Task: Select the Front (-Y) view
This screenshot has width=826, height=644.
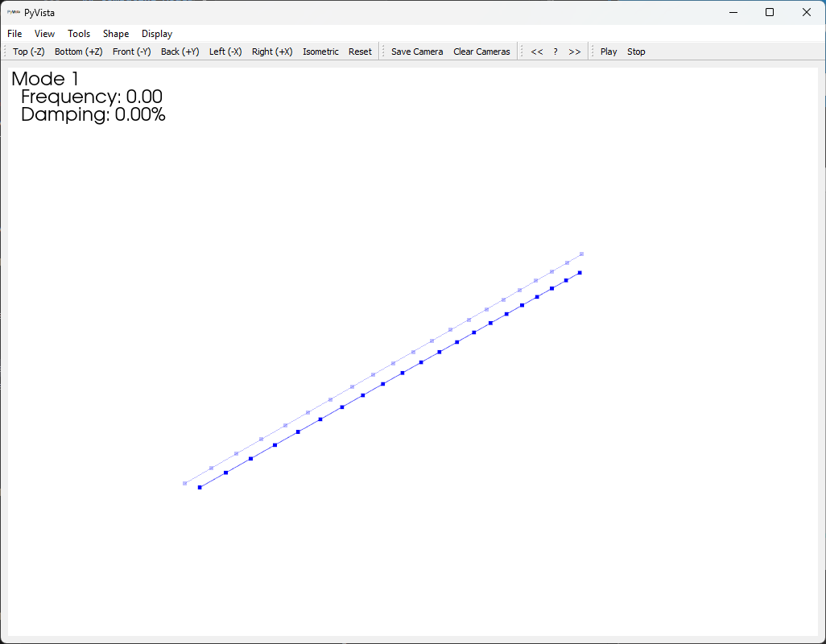Action: (x=131, y=51)
